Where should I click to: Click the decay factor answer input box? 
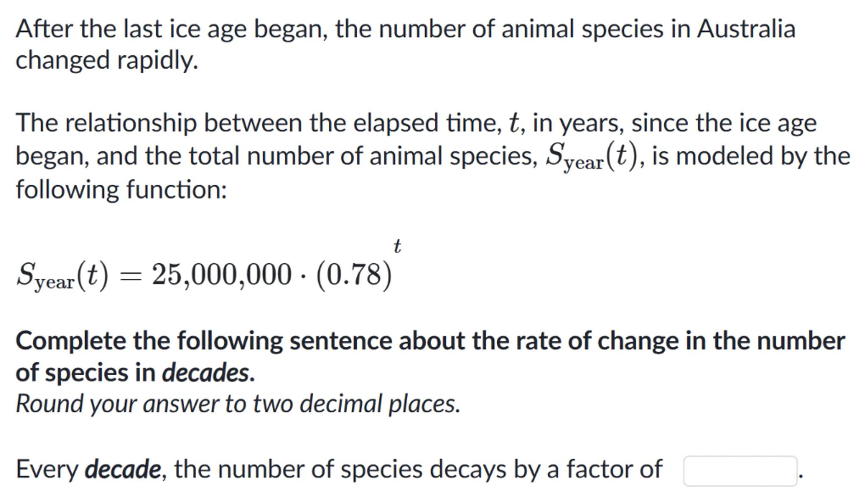740,470
